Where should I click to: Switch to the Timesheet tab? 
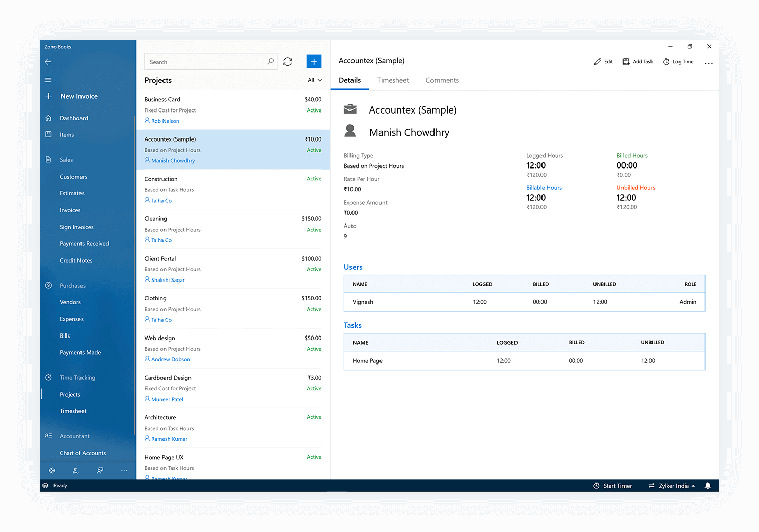(x=393, y=80)
